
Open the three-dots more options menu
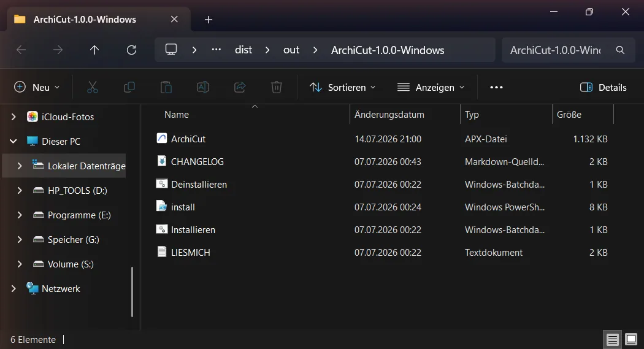pyautogui.click(x=496, y=87)
